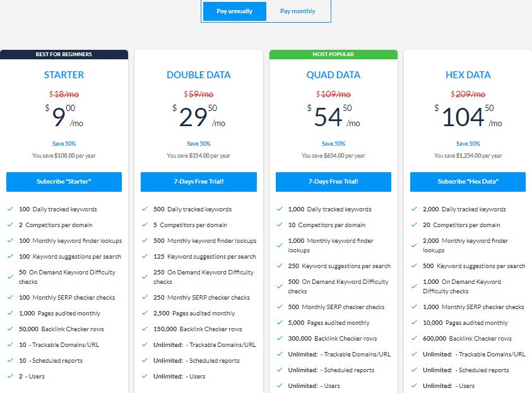This screenshot has height=393, width=532.
Task: Click checkmark beside 150,000 Backlink Checker rows
Action: (x=145, y=329)
